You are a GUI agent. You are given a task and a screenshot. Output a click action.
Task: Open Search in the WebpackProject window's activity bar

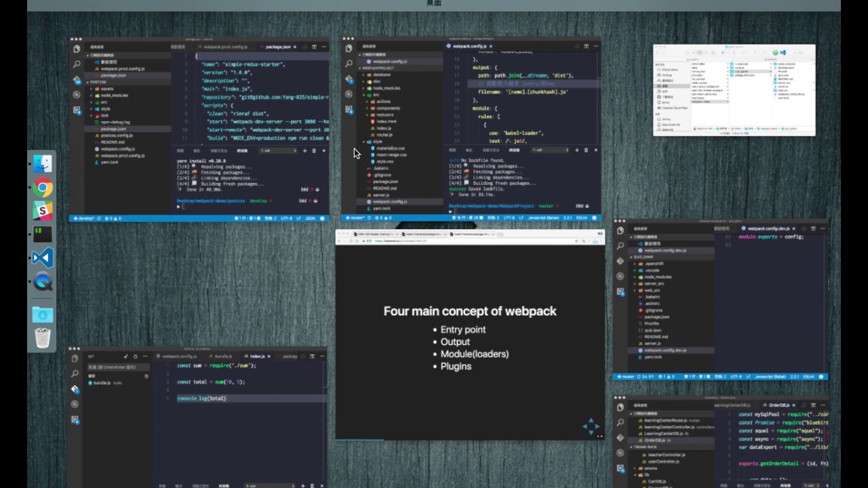pyautogui.click(x=349, y=64)
